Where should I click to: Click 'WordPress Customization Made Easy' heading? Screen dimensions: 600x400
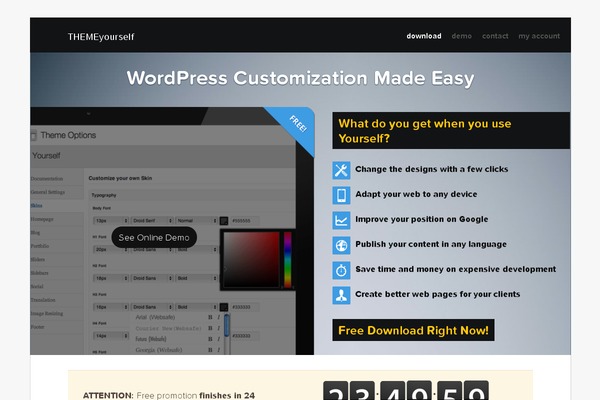tap(300, 78)
